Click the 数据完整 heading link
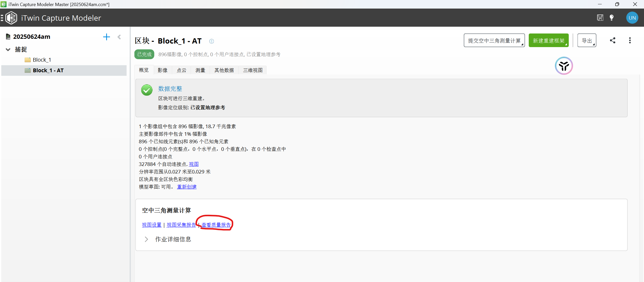Screen dimensions: 644x282 coord(170,89)
